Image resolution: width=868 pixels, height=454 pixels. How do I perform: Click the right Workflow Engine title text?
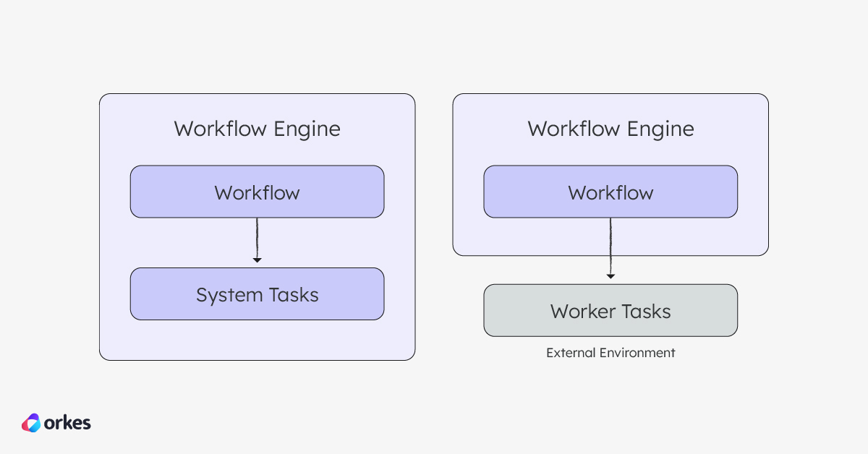click(610, 129)
